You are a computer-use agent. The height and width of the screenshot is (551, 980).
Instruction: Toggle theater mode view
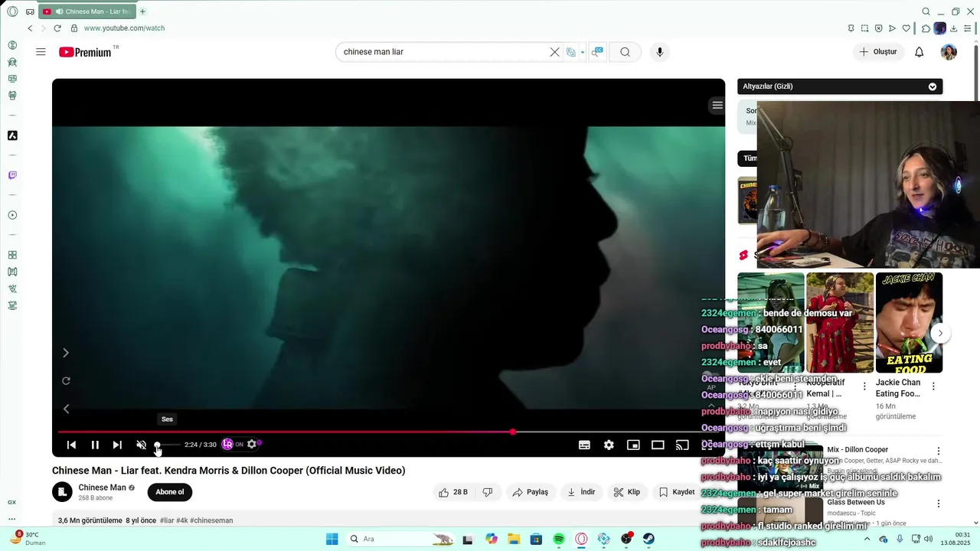pos(658,445)
